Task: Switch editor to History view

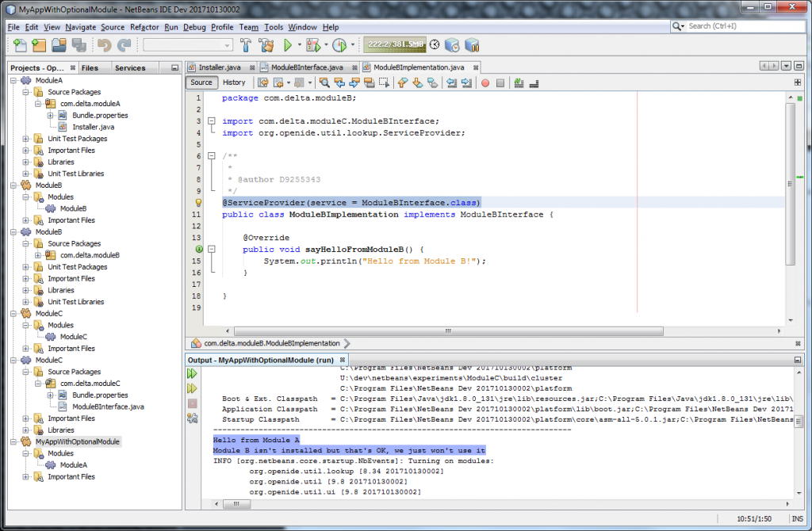Action: (234, 82)
